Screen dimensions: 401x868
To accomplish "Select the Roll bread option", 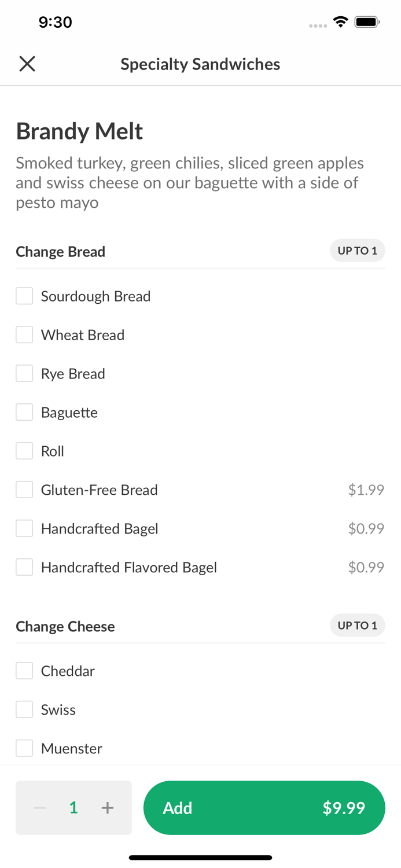I will pos(24,451).
